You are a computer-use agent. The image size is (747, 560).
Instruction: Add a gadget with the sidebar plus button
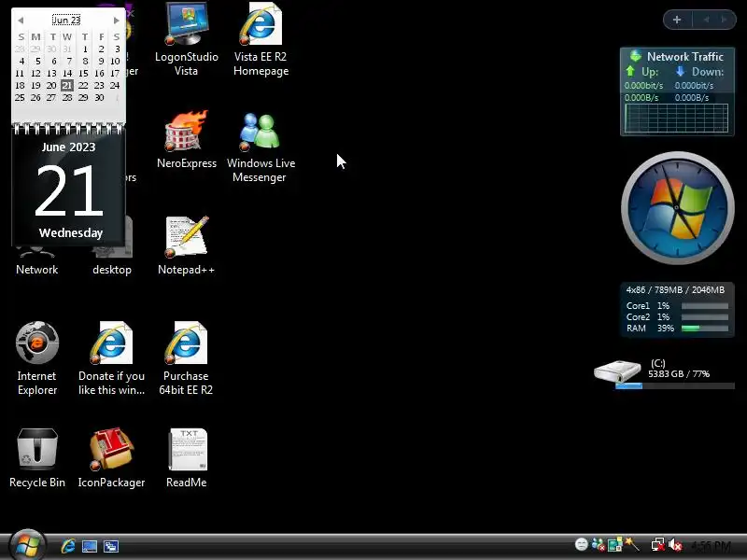[x=676, y=20]
